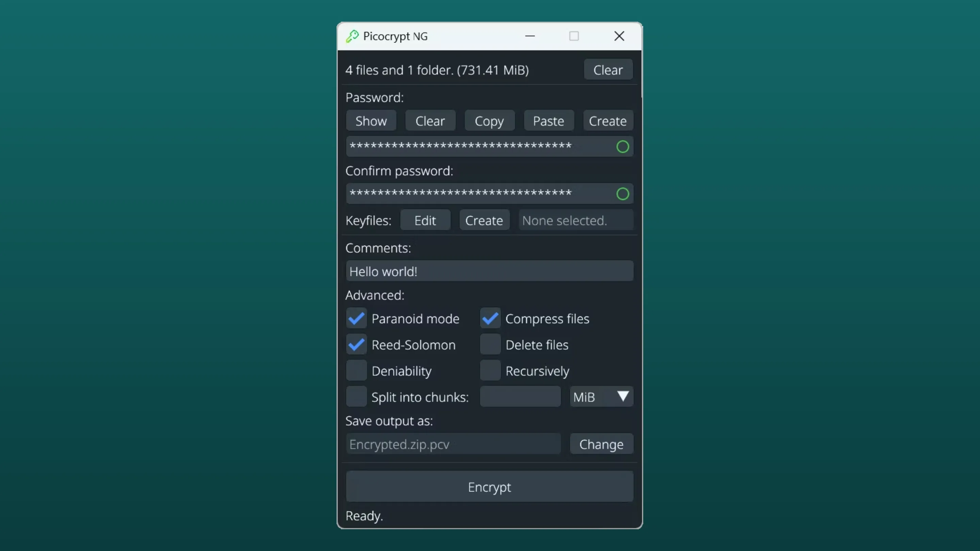Image resolution: width=980 pixels, height=551 pixels.
Task: Enable Delete files option
Action: pos(490,345)
